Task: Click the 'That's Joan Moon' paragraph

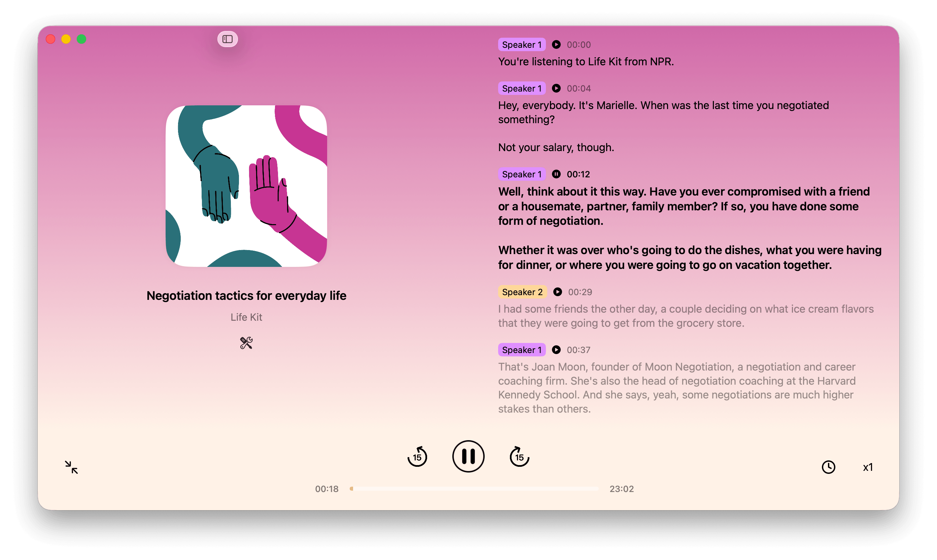Action: click(676, 388)
